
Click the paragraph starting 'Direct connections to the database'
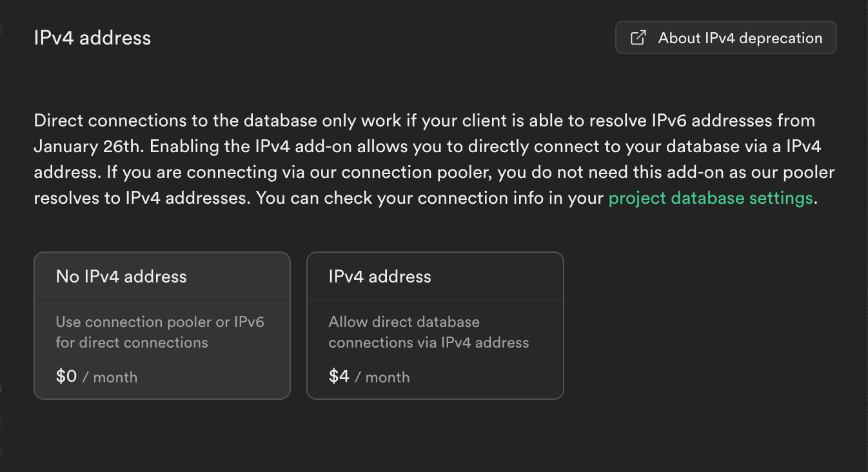(x=435, y=159)
